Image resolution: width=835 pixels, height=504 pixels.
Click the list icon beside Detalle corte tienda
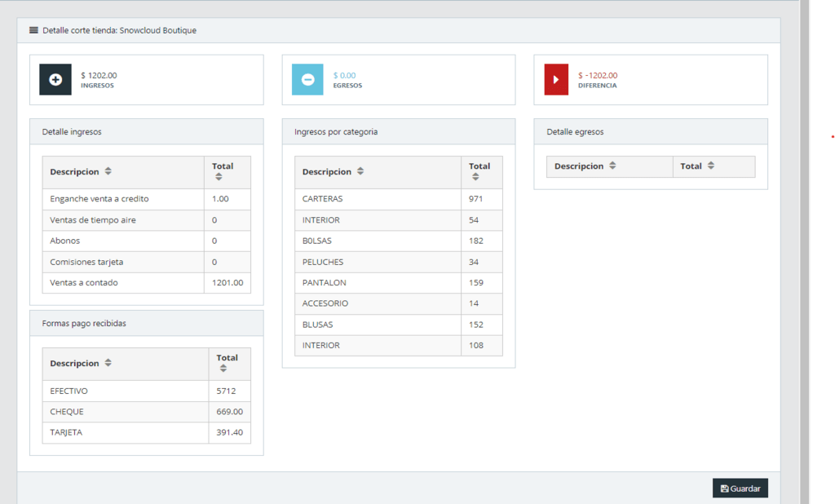point(33,30)
